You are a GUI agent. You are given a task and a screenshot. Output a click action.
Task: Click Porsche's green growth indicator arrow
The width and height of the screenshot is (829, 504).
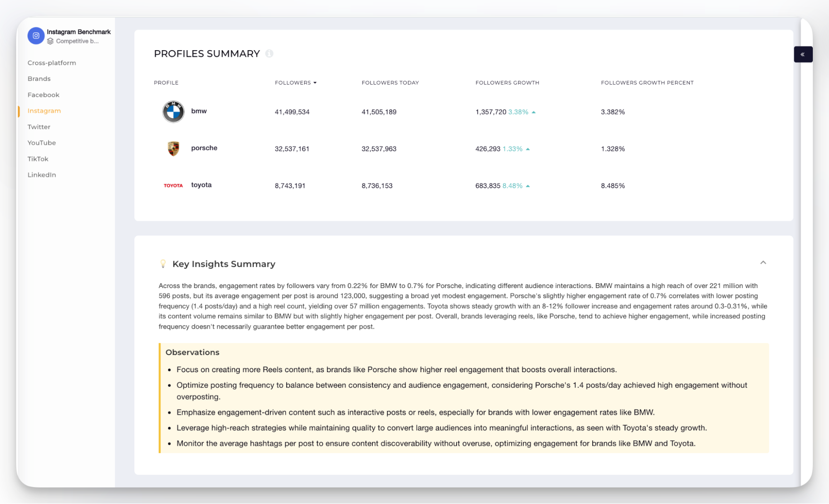pyautogui.click(x=528, y=148)
